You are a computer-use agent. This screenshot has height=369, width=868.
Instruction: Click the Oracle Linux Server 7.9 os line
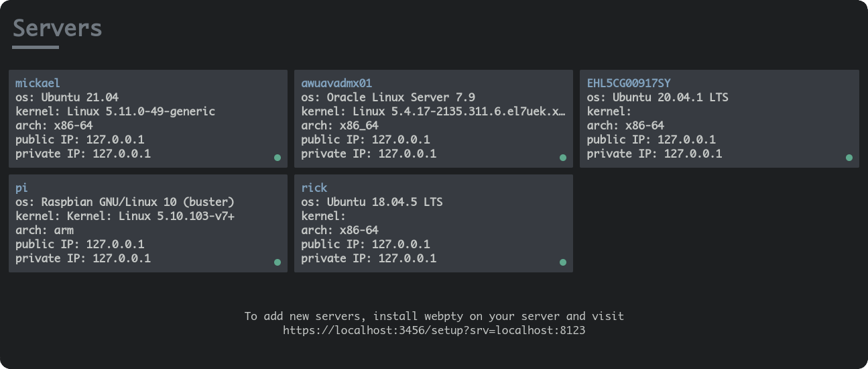[x=388, y=97]
